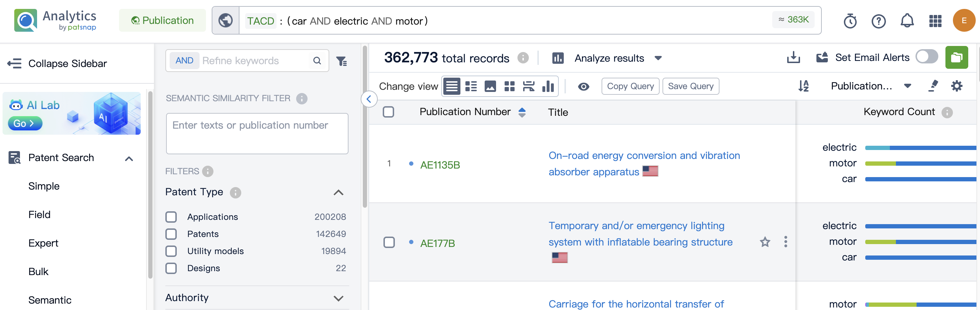Check the Applications patent type box
This screenshot has width=980, height=310.
click(x=171, y=217)
